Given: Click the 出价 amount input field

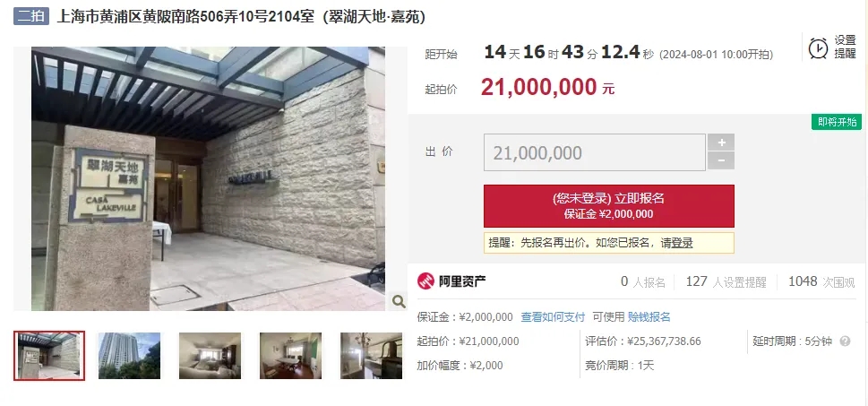Looking at the screenshot, I should click(x=595, y=152).
